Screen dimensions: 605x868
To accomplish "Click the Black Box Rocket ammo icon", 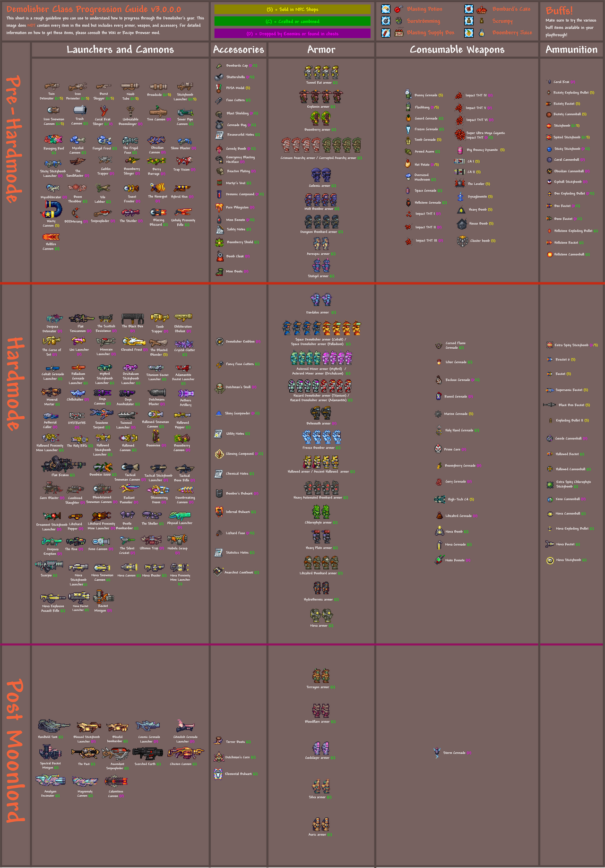I will pos(549,405).
